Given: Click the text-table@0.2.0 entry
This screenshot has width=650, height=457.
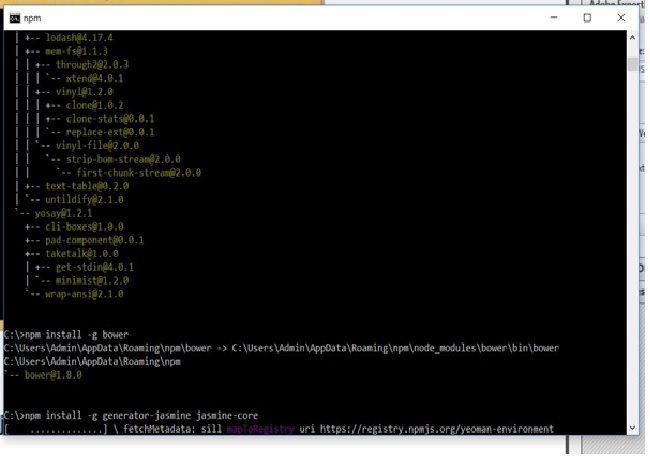Looking at the screenshot, I should pos(87,186).
